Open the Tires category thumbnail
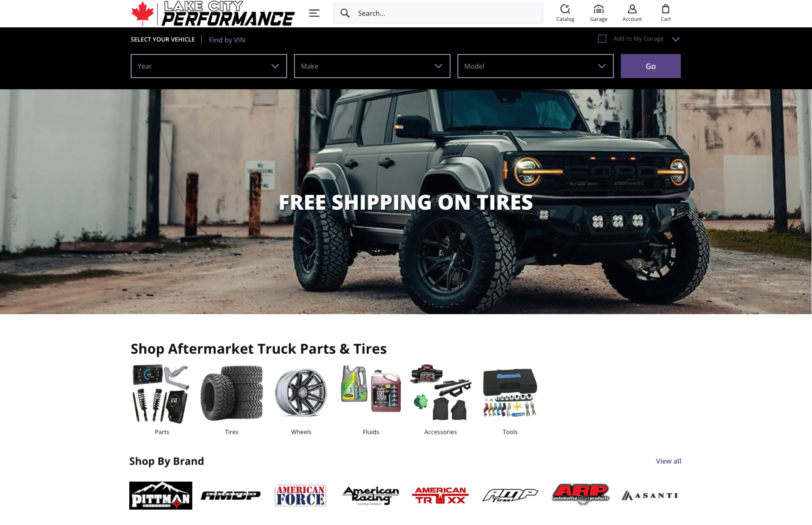Viewport: 812px width, 525px height. 232,400
